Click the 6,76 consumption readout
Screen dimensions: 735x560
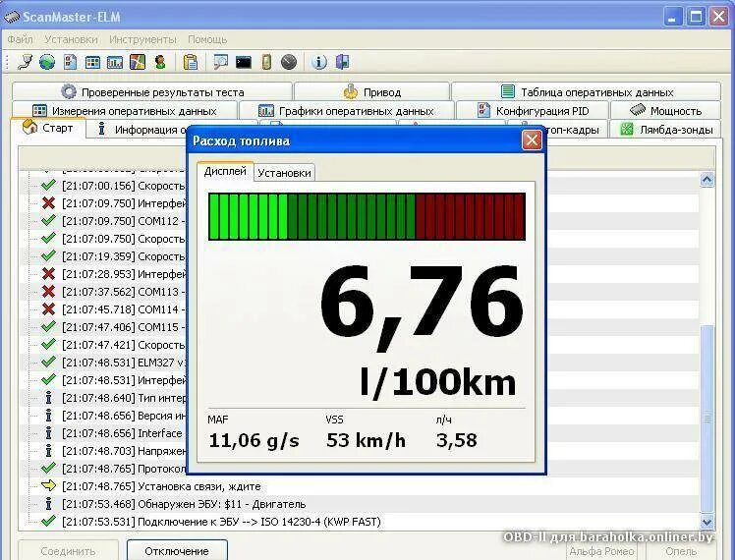pos(422,307)
